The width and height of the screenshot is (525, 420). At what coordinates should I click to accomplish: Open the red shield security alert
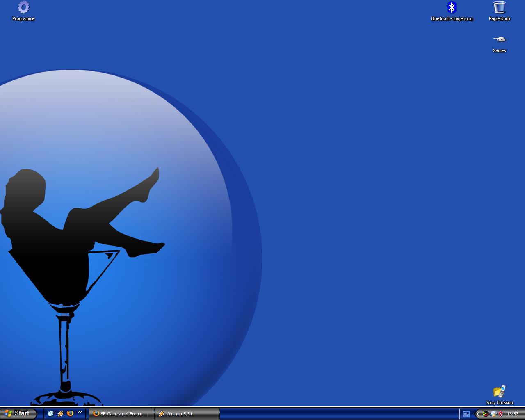coord(500,414)
